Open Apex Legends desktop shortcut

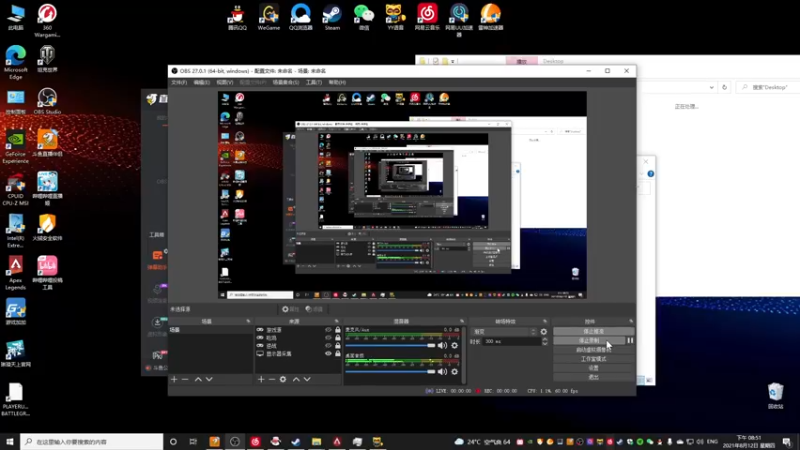(x=15, y=273)
